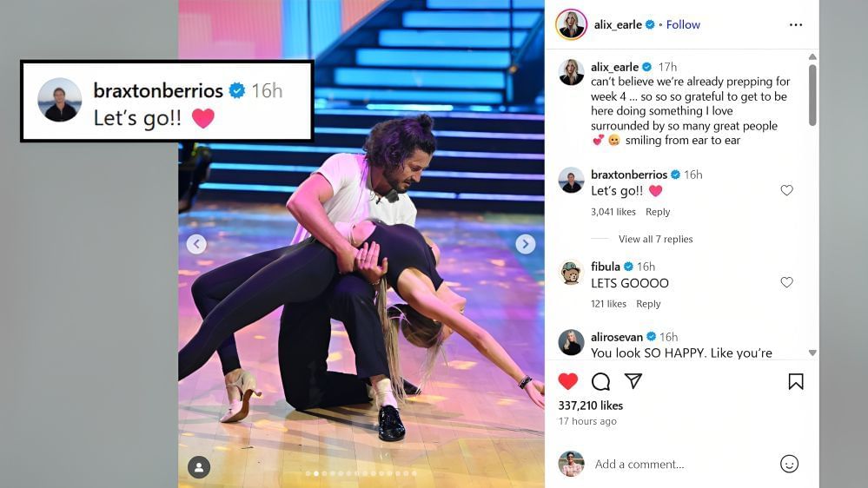Show tagged people icon on the photo

point(199,467)
